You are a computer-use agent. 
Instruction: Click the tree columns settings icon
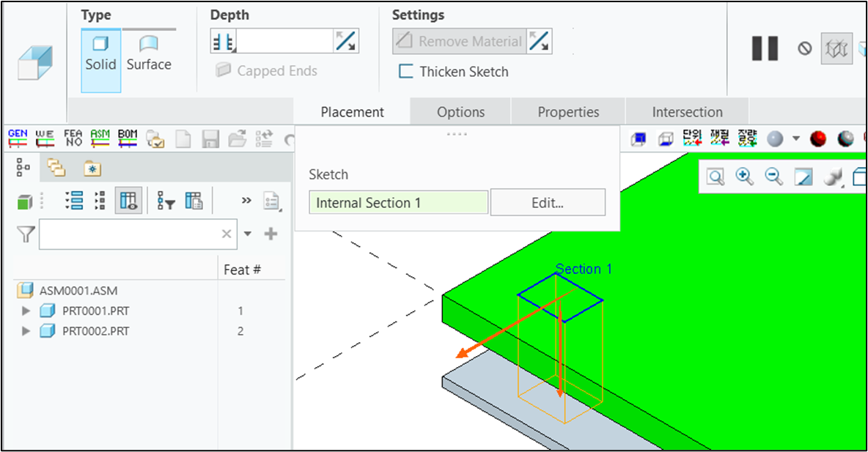click(x=194, y=200)
